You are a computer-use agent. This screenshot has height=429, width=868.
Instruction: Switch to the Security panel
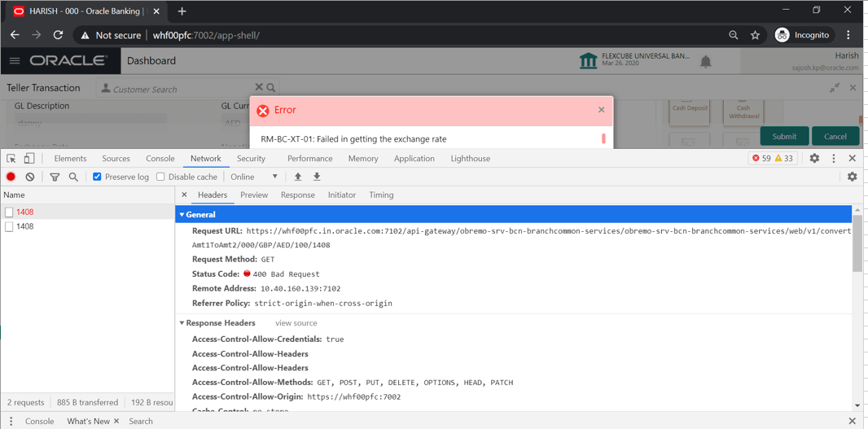252,158
